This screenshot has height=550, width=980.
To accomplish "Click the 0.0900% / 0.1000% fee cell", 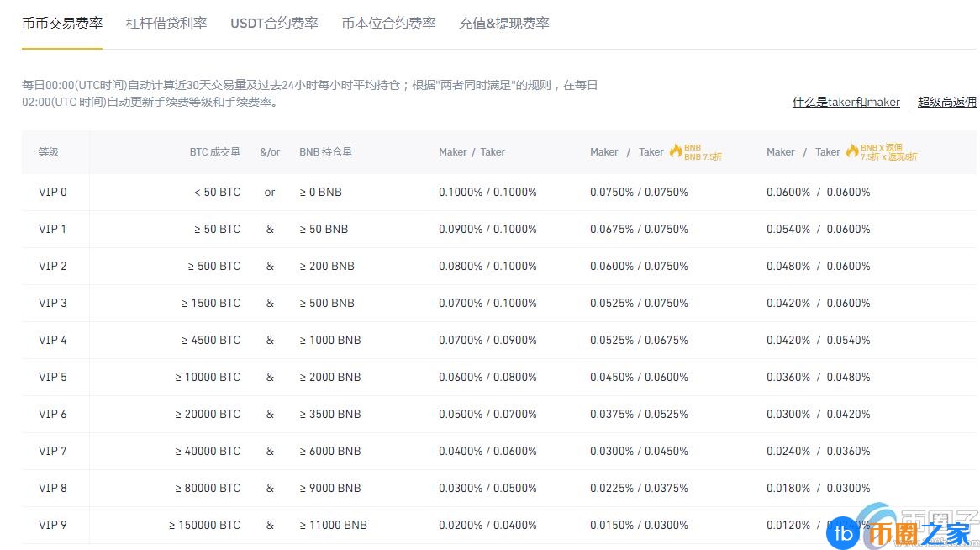I will click(487, 229).
